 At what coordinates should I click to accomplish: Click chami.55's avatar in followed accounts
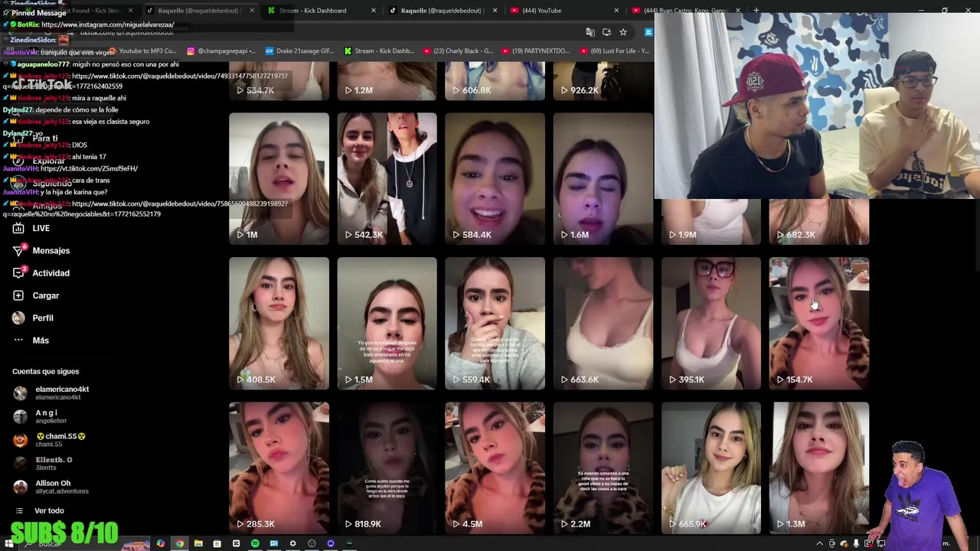pyautogui.click(x=20, y=440)
